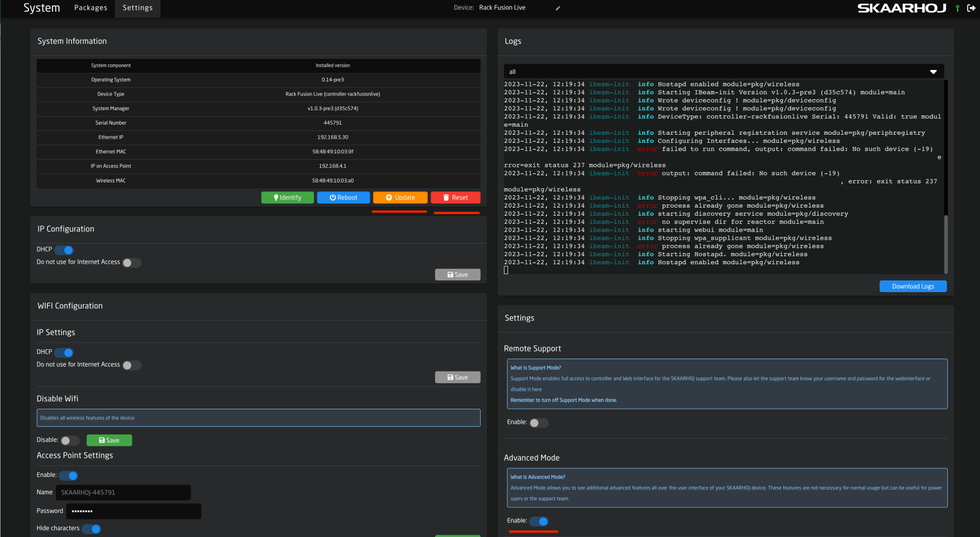The width and height of the screenshot is (980, 537).
Task: Click What is Support Mode? heading
Action: coord(535,368)
